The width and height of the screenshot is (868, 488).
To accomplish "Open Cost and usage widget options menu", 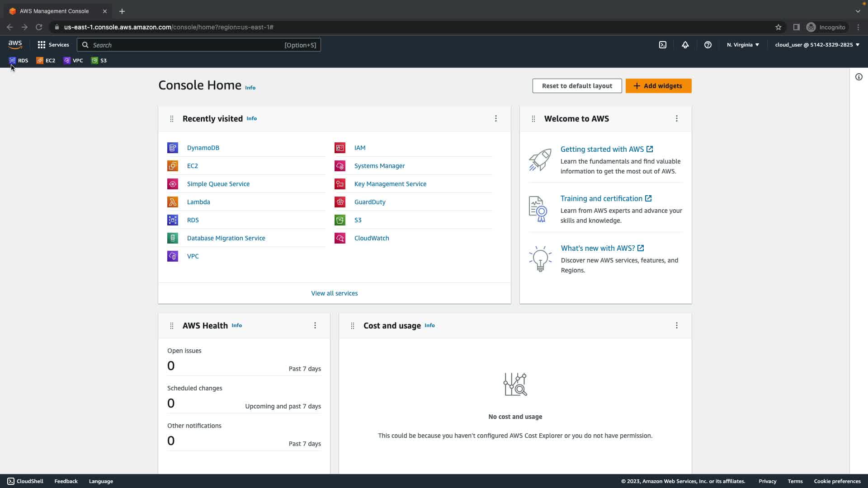I will [677, 325].
